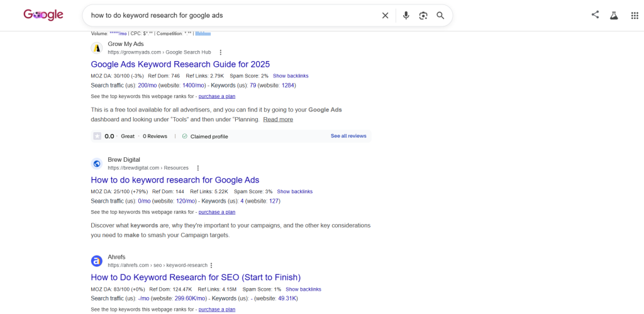
Task: Click the share icon at top right
Action: click(x=595, y=15)
